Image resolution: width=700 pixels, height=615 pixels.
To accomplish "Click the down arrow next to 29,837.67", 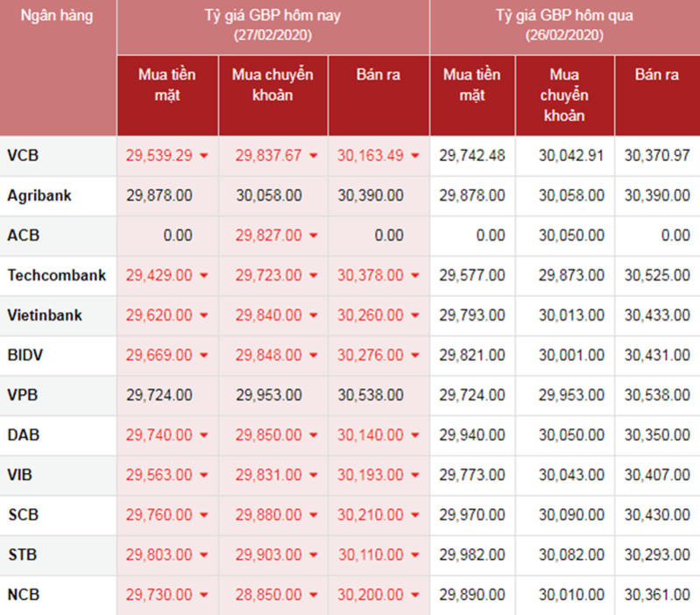I will pyautogui.click(x=314, y=157).
